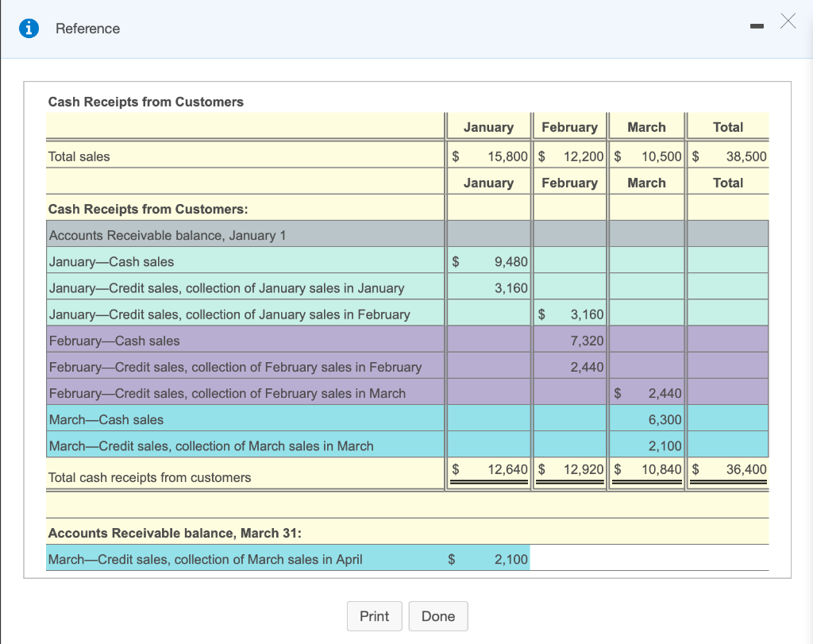Select the January—Cash sales row label
813x644 pixels.
click(111, 262)
